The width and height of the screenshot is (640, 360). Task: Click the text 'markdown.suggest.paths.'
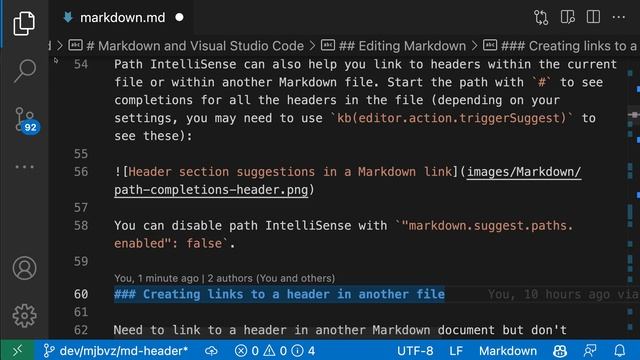click(491, 226)
